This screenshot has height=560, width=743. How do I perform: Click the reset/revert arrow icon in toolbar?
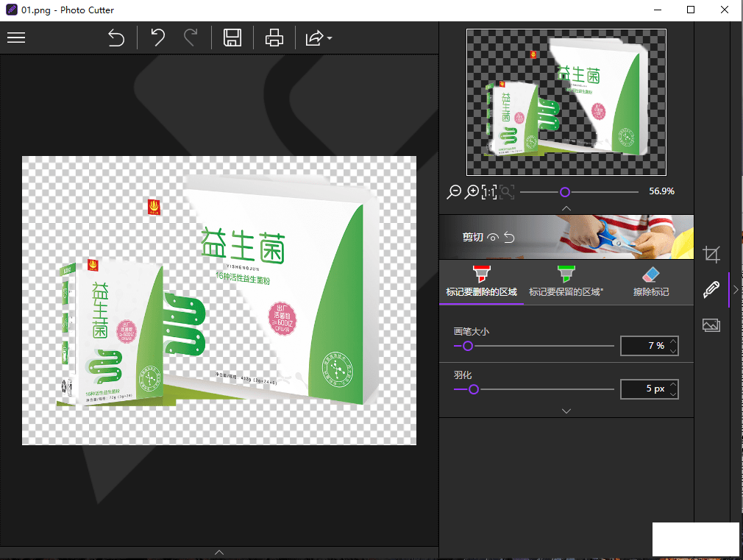[x=116, y=38]
